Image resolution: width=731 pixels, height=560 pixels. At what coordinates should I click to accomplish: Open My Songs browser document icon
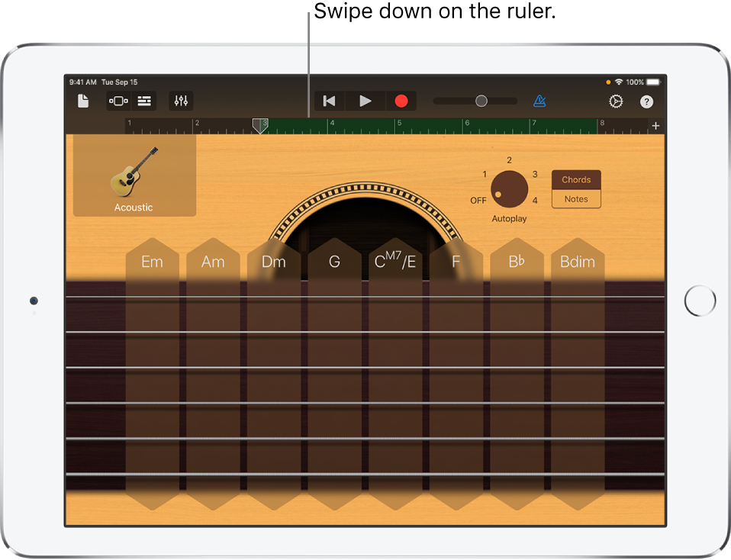pos(83,101)
